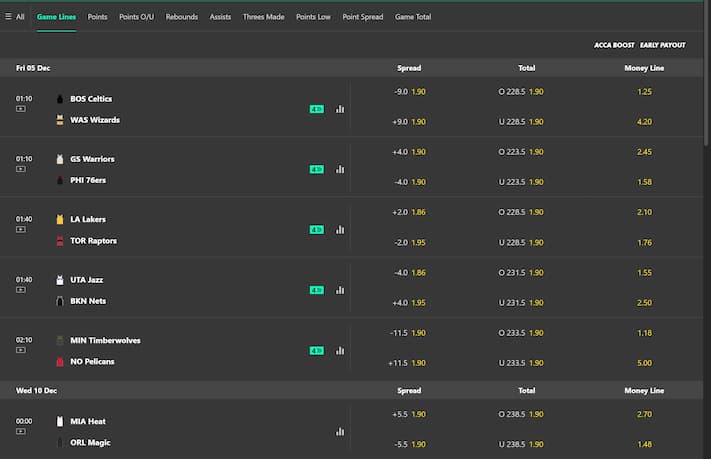Image resolution: width=711 pixels, height=459 pixels.
Task: Select the Assists tab
Action: pyautogui.click(x=220, y=17)
